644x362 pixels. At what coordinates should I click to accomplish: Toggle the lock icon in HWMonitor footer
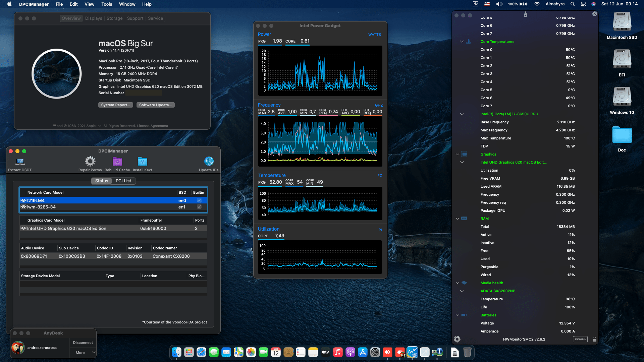(x=594, y=339)
